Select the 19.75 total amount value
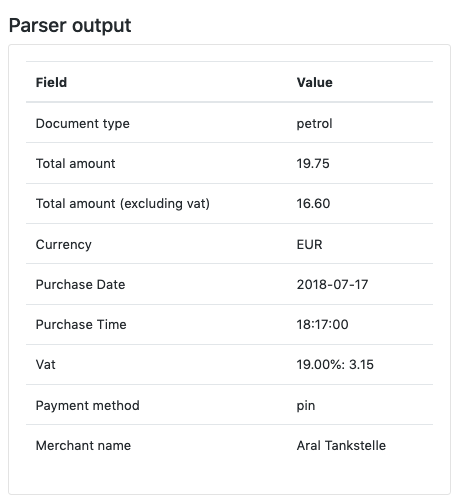This screenshot has height=504, width=459. 313,163
